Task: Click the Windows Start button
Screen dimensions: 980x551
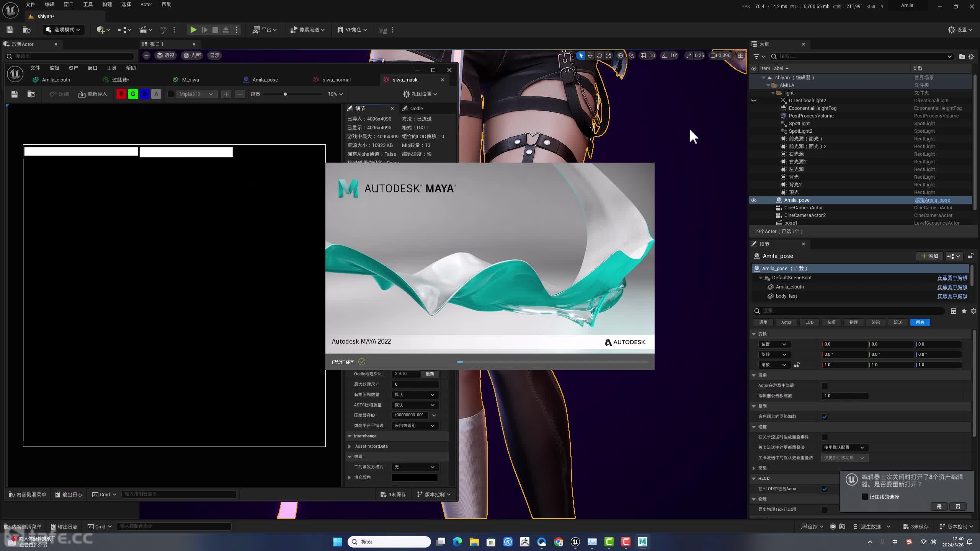Action: point(338,542)
